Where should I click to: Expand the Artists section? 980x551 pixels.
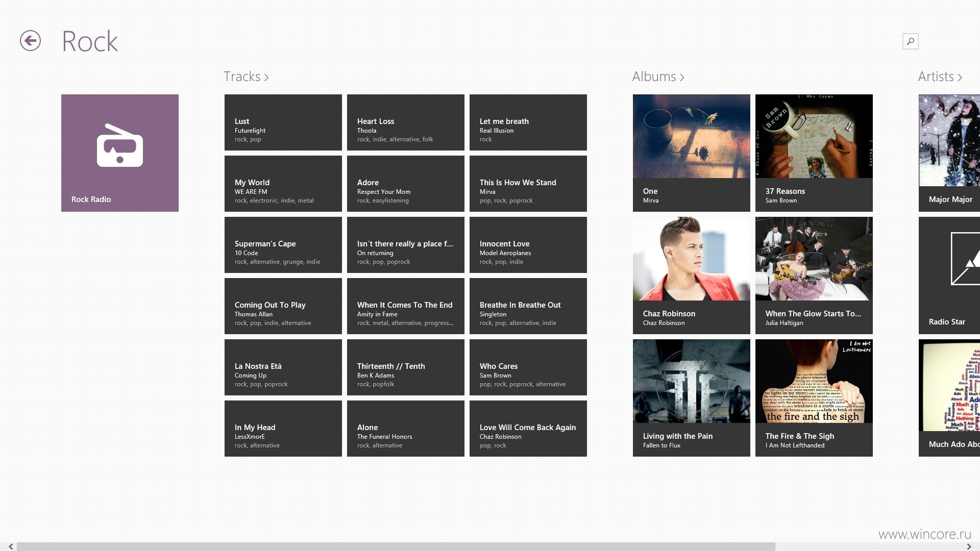point(940,77)
